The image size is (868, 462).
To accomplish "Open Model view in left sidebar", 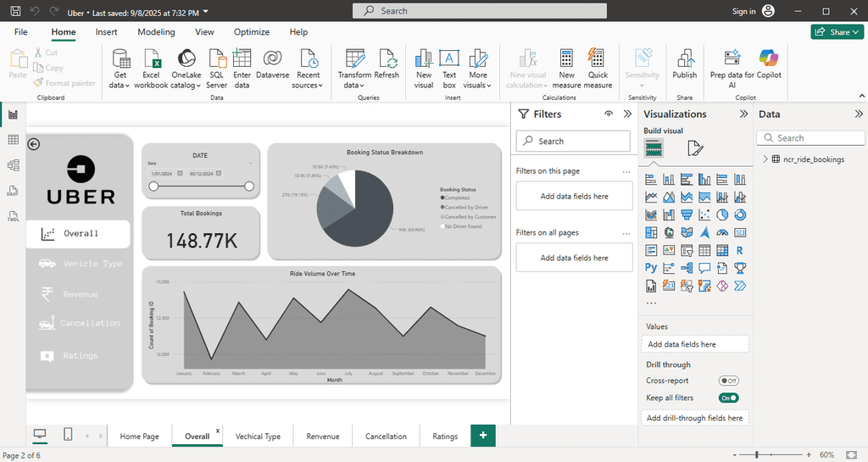I will click(x=13, y=165).
